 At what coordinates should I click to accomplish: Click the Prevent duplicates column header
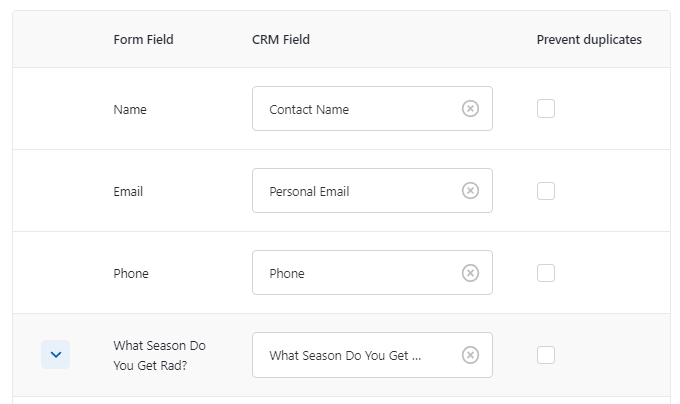coord(589,40)
